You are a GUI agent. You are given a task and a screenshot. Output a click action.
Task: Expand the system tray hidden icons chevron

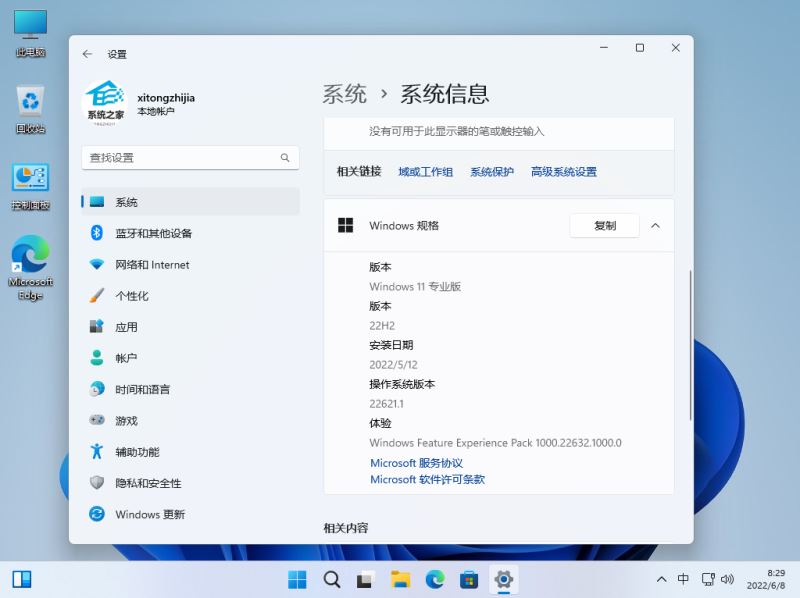[x=661, y=579]
